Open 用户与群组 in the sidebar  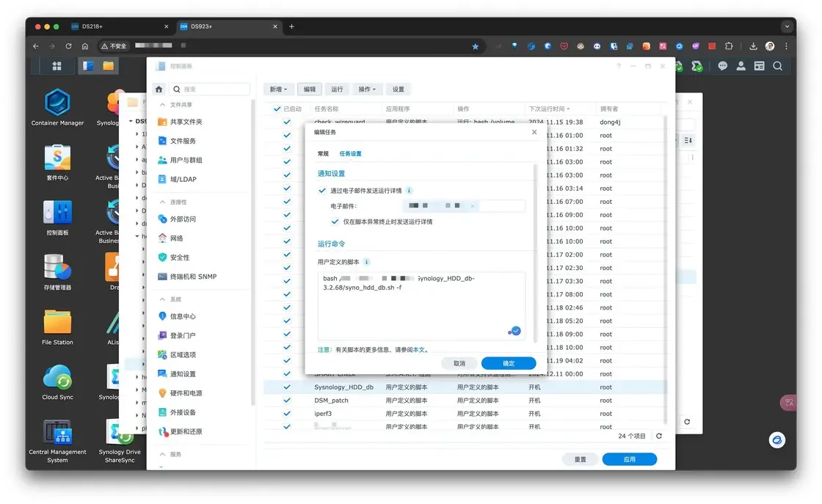click(x=180, y=160)
